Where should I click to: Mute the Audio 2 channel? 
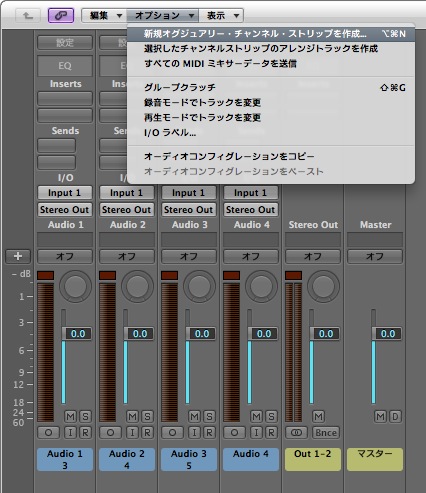click(132, 416)
